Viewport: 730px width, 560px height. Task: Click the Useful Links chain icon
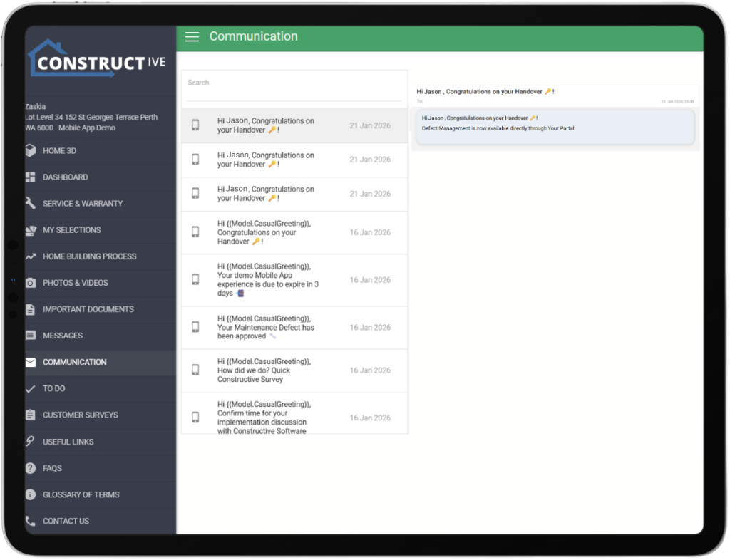point(30,442)
